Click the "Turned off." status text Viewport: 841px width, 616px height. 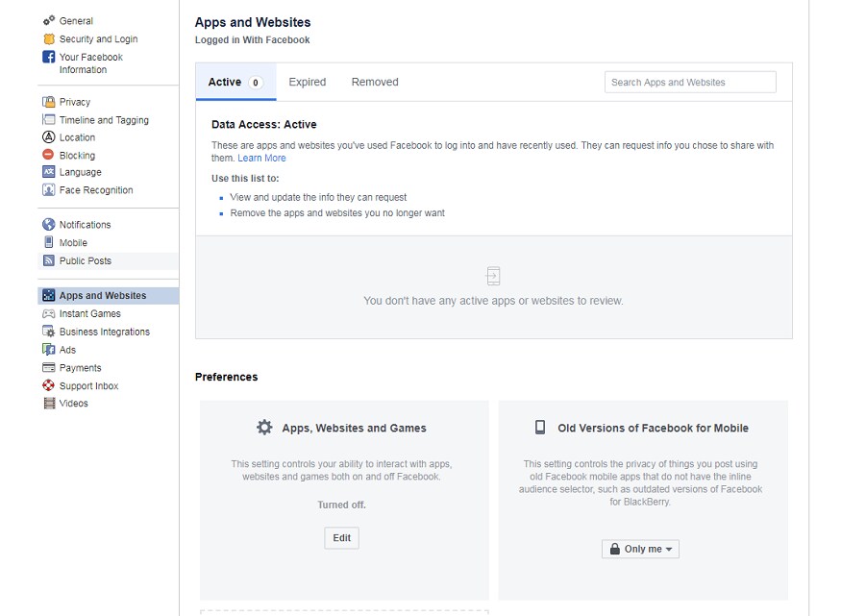coord(341,505)
